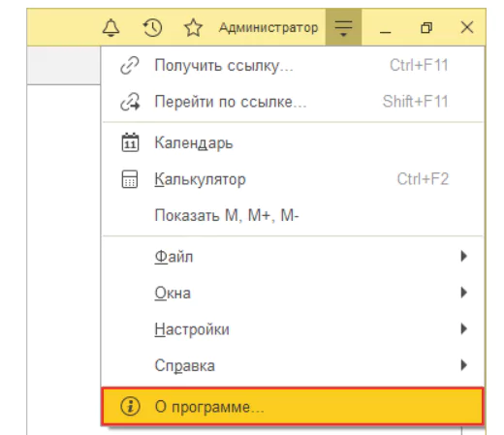The width and height of the screenshot is (504, 435).
Task: Click the info icon beside О программе
Action: click(x=130, y=406)
